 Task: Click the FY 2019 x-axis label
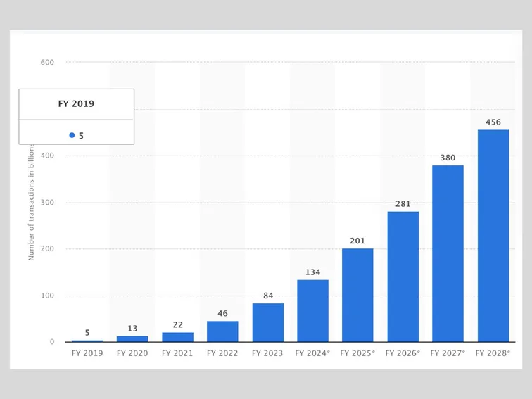(87, 353)
